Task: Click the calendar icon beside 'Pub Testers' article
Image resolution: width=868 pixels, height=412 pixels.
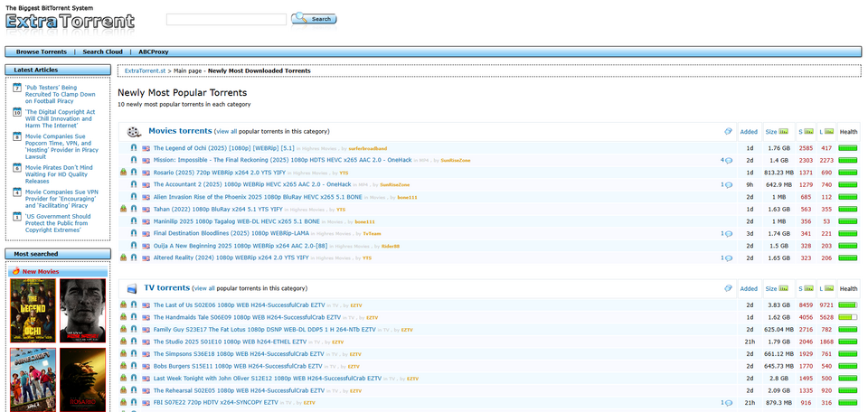Action: point(17,88)
